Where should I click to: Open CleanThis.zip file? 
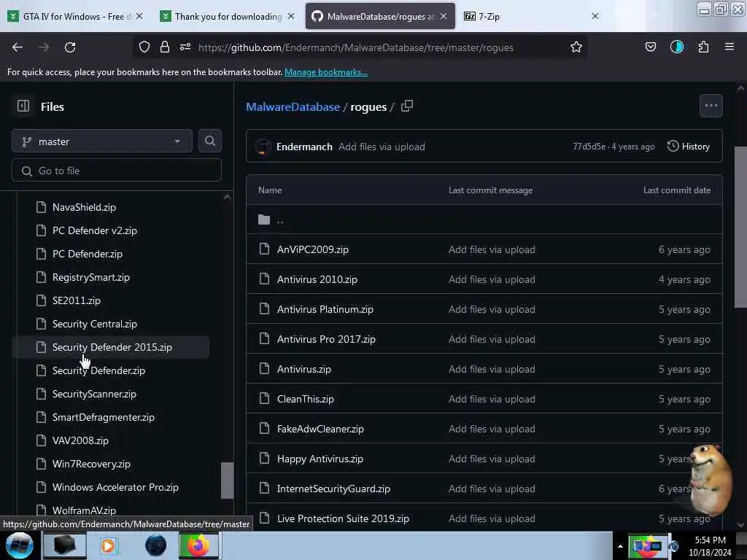[306, 399]
